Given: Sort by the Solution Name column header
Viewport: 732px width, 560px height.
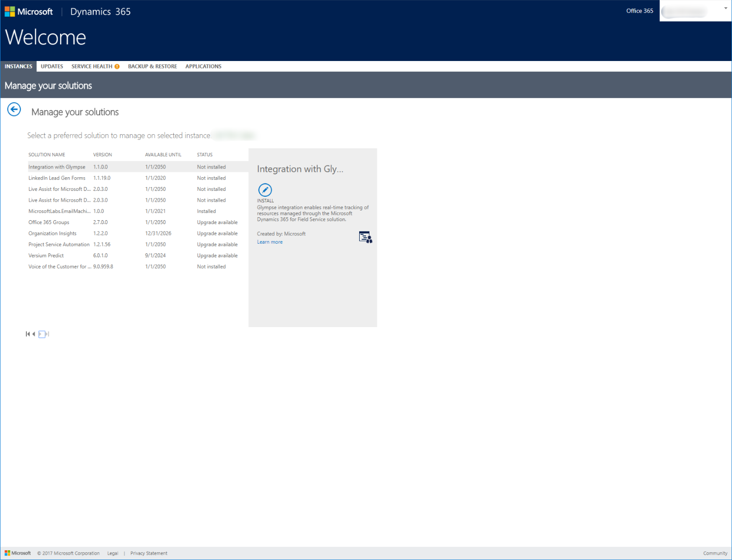Looking at the screenshot, I should (47, 155).
